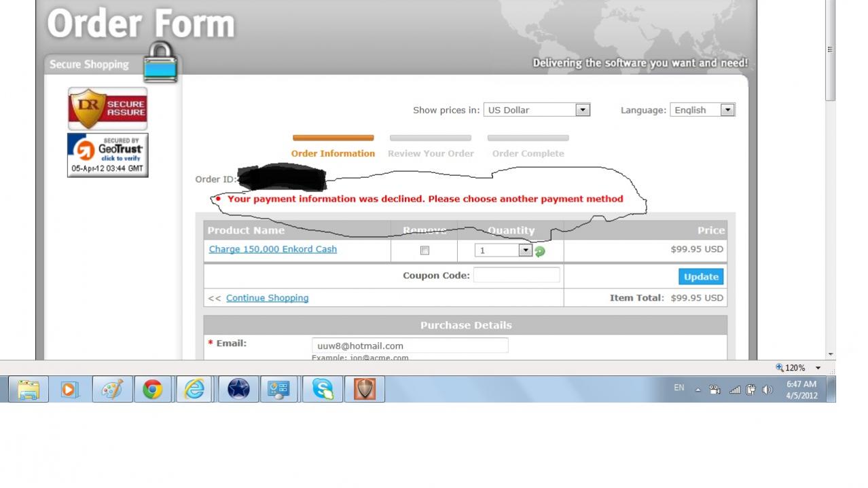
Task: Open Internet Explorer from the taskbar
Action: (x=194, y=390)
